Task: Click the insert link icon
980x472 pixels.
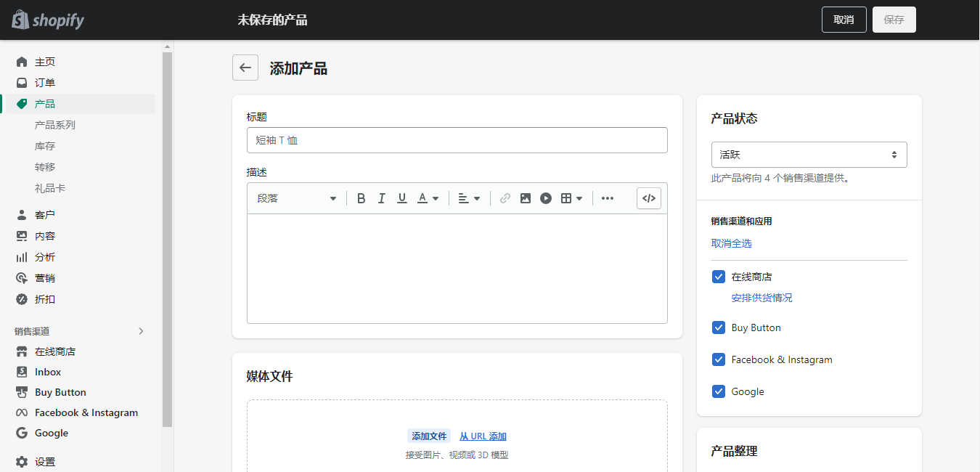Action: [505, 198]
